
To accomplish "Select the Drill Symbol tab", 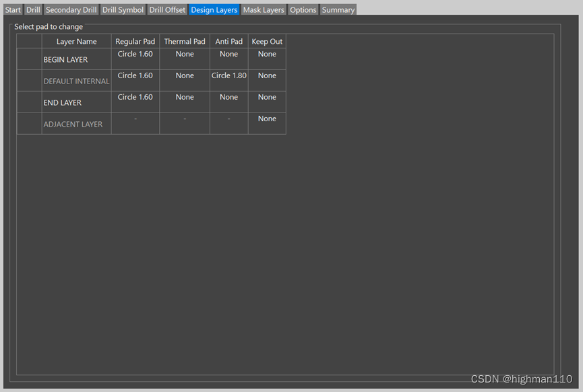I will tap(123, 9).
